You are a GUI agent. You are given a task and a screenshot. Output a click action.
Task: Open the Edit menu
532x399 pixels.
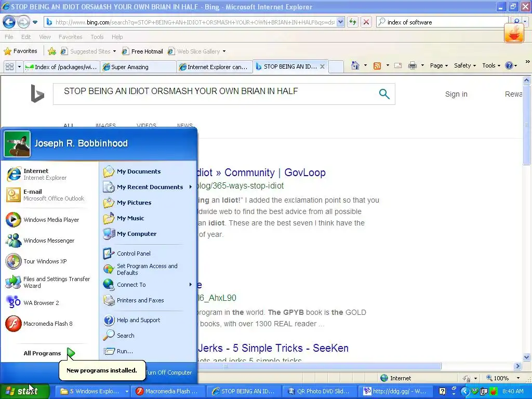[x=26, y=37]
